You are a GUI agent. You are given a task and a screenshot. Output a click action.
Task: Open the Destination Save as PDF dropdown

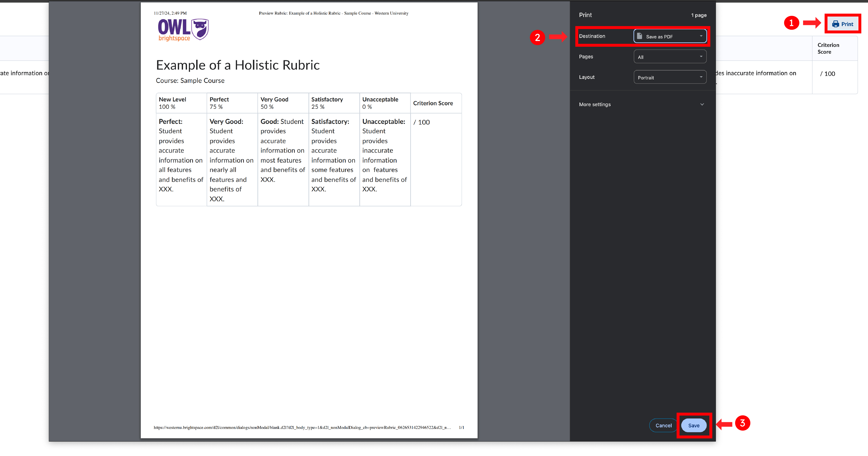[670, 36]
